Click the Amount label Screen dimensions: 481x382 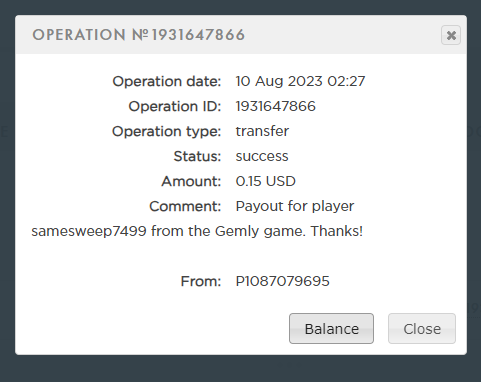tap(191, 181)
